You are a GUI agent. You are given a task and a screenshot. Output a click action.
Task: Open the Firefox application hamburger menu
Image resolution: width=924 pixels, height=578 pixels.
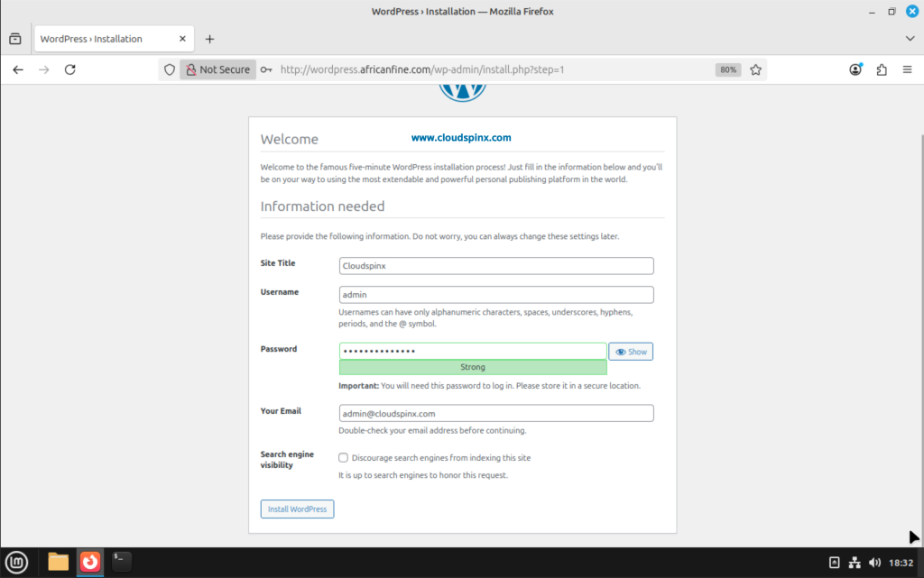(908, 69)
